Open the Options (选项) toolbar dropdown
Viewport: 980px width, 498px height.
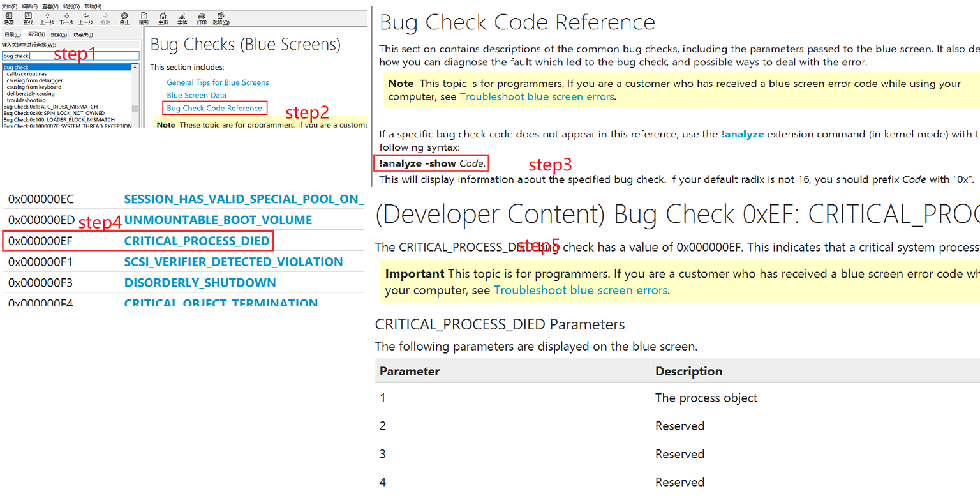click(x=221, y=17)
